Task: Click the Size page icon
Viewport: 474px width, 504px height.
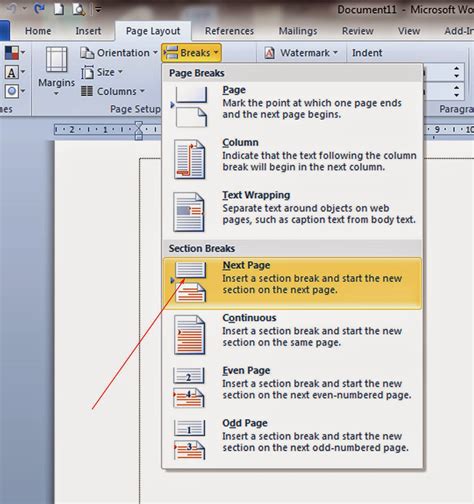Action: (87, 72)
